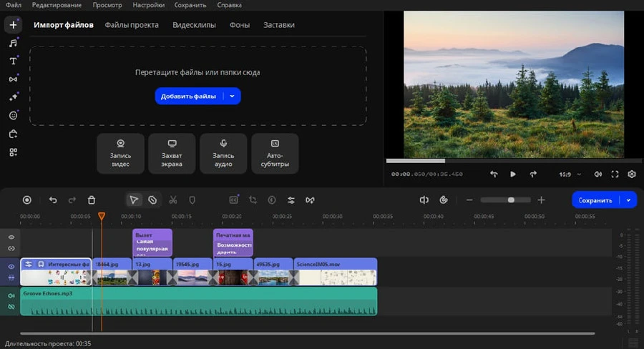Switch to the Файлы проекта tab

tap(132, 25)
